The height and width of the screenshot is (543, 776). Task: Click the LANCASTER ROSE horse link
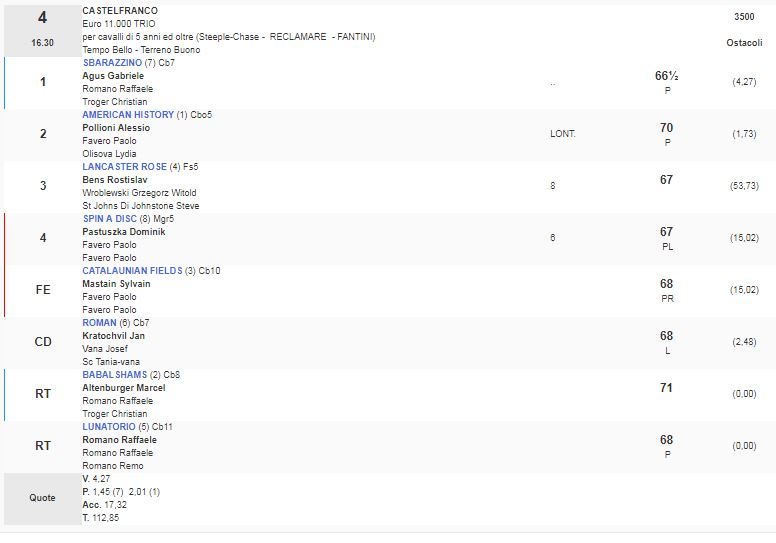pos(124,167)
